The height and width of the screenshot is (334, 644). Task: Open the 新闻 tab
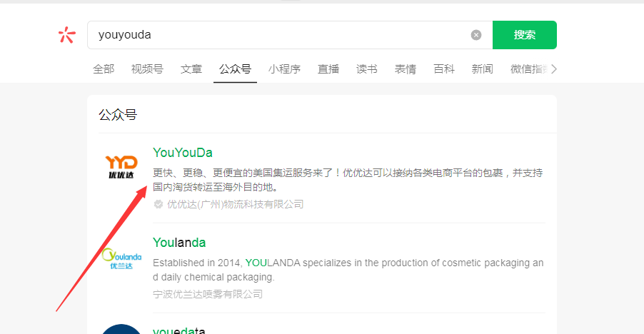coord(482,69)
